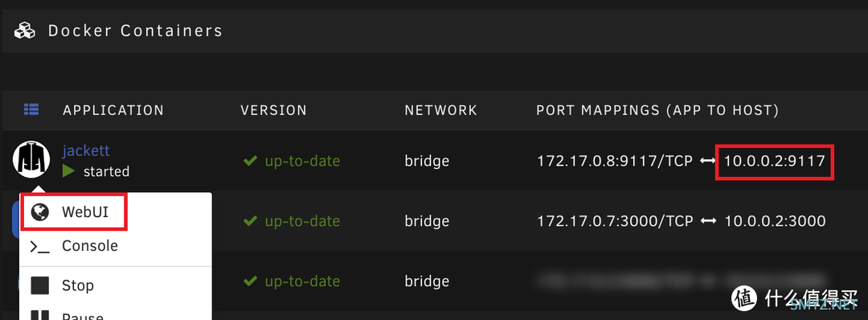Toggle the blue list view icon
The width and height of the screenshot is (868, 320).
(31, 109)
